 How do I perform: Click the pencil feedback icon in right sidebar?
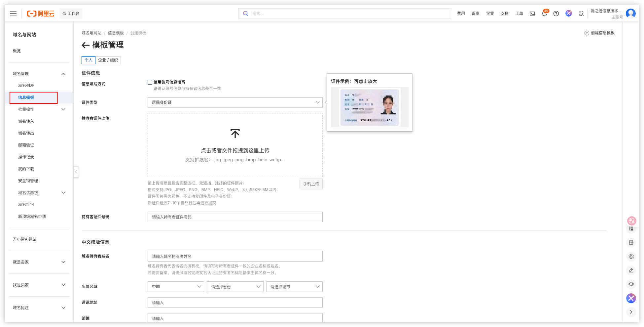tap(631, 270)
